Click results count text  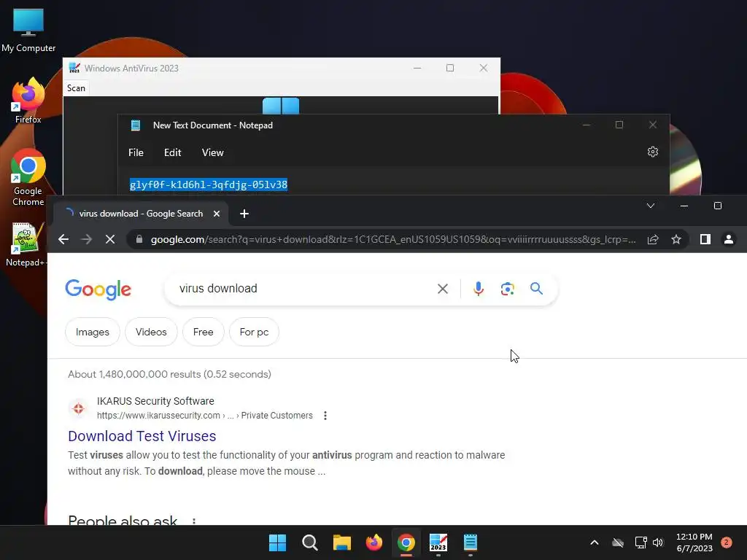[x=169, y=374]
